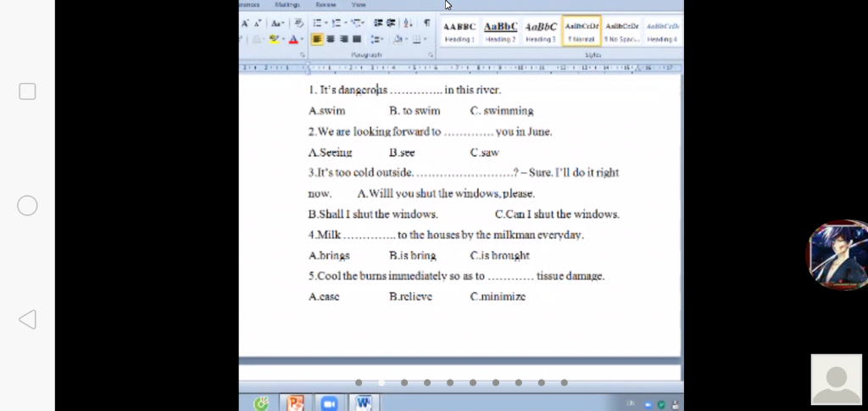Click the Shrink Font icon
The height and width of the screenshot is (411, 868).
258,23
